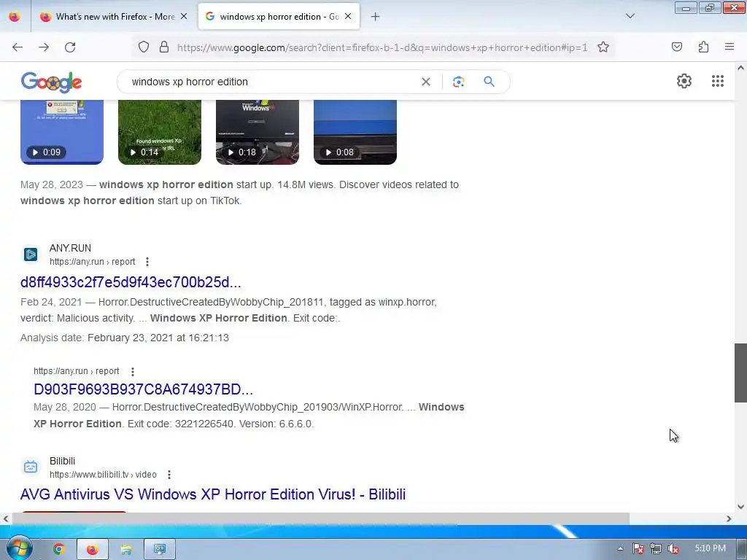Open result d8ff4933c2f7e5d9f43ec700b25d...

click(131, 282)
